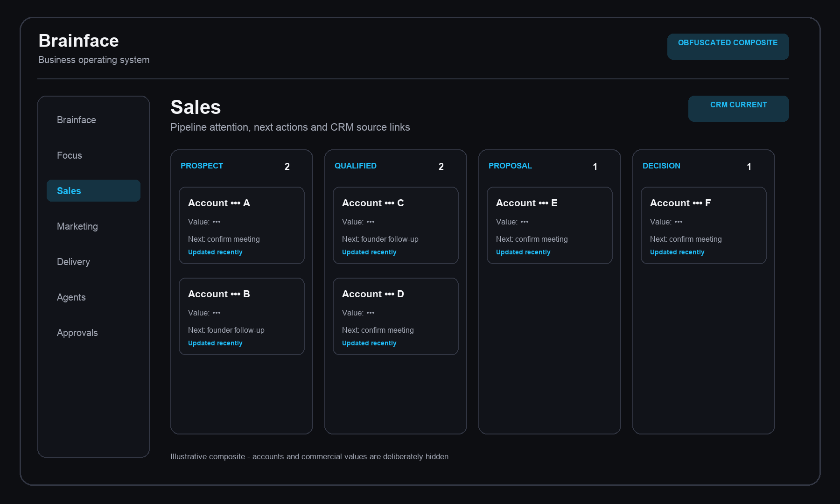Click Account E's confirm meeting action
Image resolution: width=840 pixels, height=504 pixels.
pyautogui.click(x=532, y=239)
